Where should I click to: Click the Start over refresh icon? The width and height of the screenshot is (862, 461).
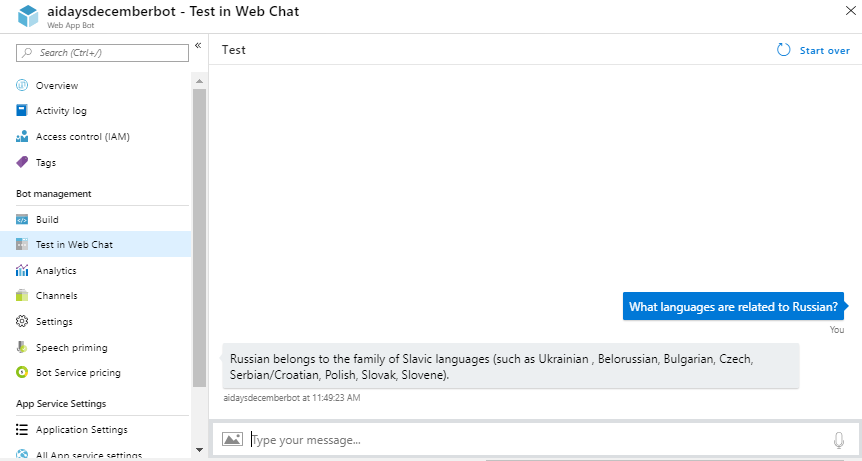pos(783,50)
